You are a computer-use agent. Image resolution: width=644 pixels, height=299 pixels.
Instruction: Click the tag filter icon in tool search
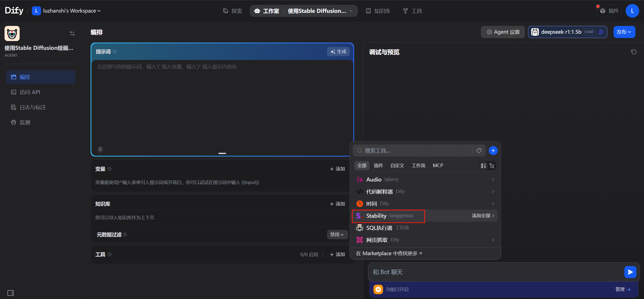coord(479,151)
